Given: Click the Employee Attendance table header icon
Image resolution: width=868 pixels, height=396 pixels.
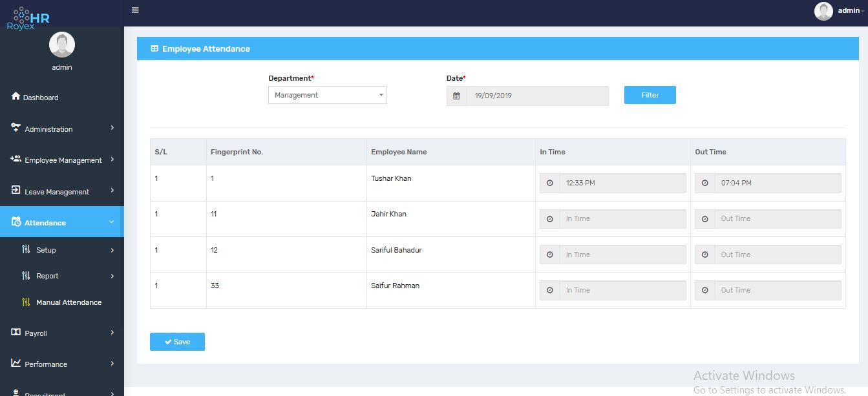Looking at the screenshot, I should pos(154,48).
